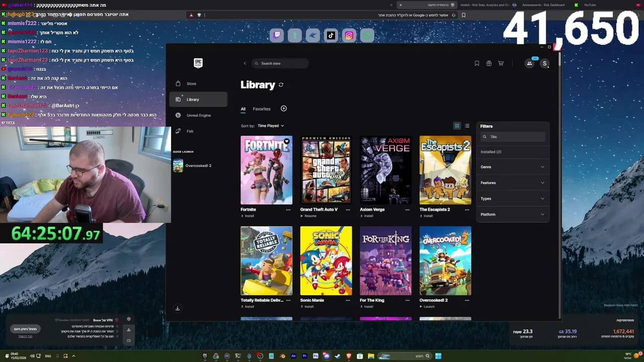Viewport: 644px width, 362px height.
Task: Open the Sort by Time Played dropdown
Action: click(271, 126)
